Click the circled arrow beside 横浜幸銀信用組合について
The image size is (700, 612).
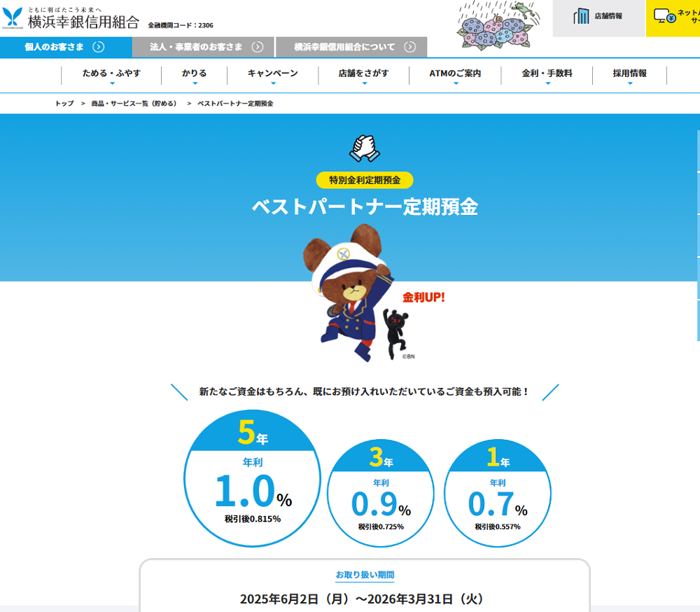point(409,47)
